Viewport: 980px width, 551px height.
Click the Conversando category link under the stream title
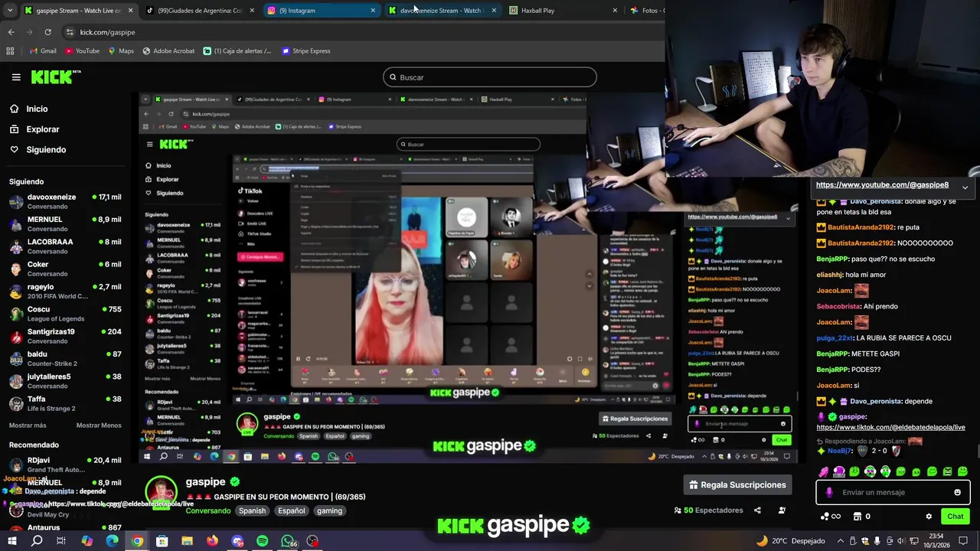[x=207, y=510]
